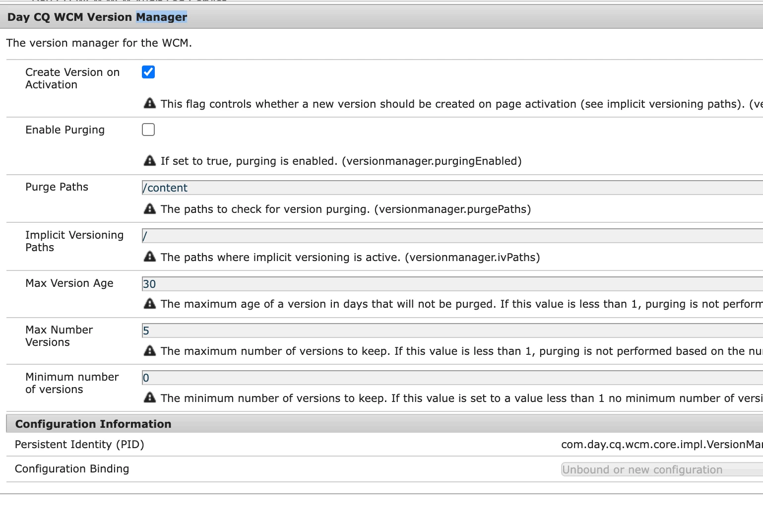Click warning icon beside purging enabled description
The height and width of the screenshot is (532, 763).
coord(150,160)
